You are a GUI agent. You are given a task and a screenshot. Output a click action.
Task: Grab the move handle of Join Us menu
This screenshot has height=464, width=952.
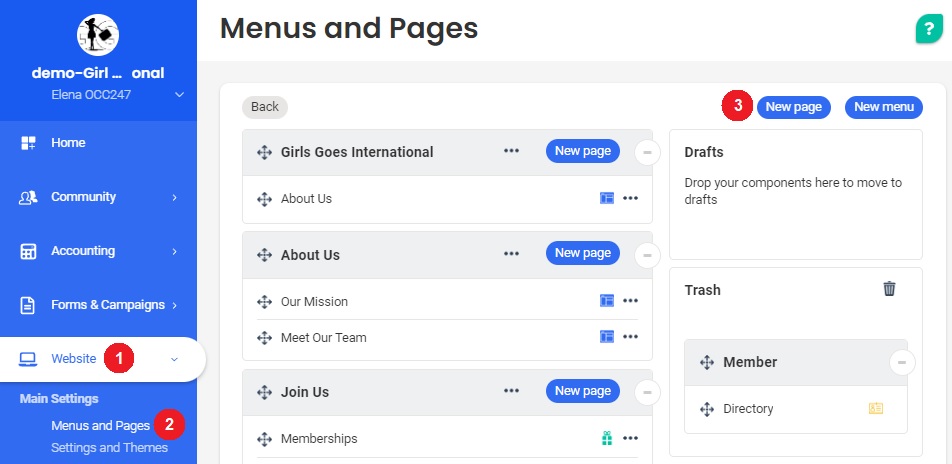point(264,392)
